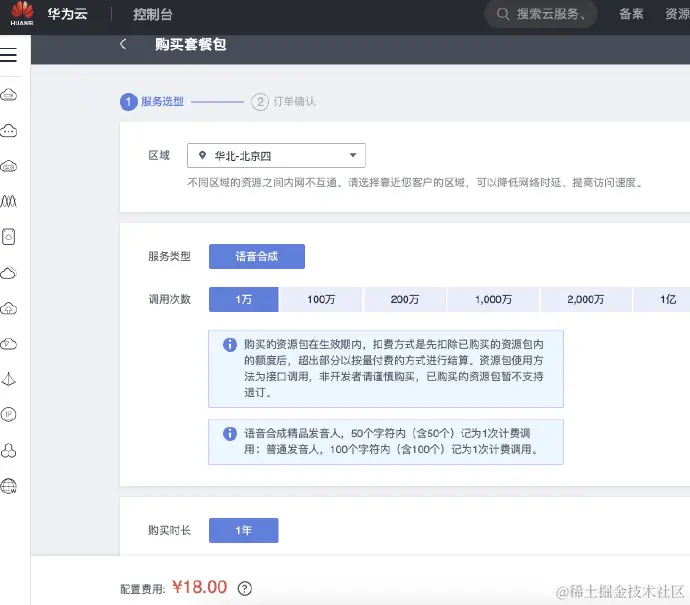This screenshot has height=605, width=690.
Task: Click the 购买套餐包 page title
Action: click(191, 44)
